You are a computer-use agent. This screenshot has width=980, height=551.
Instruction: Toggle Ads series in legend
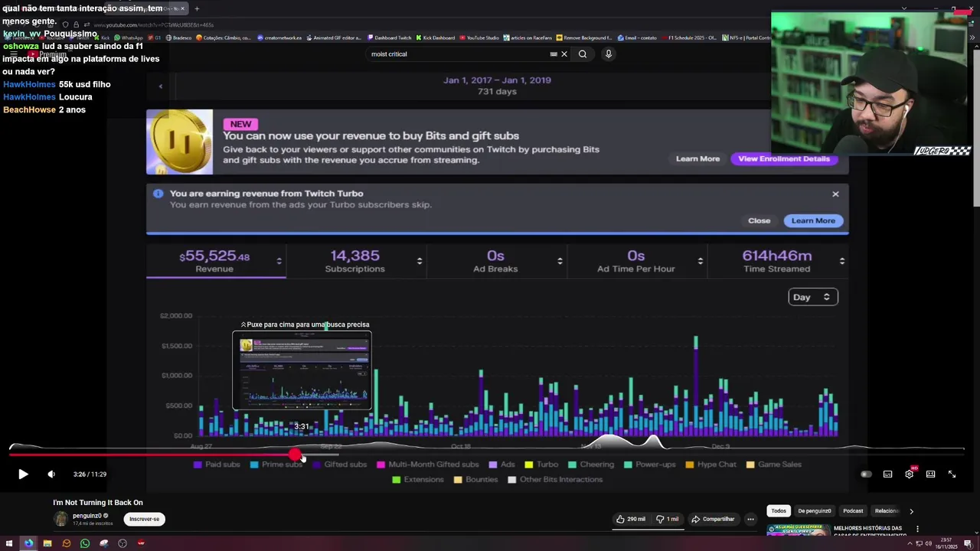point(502,465)
